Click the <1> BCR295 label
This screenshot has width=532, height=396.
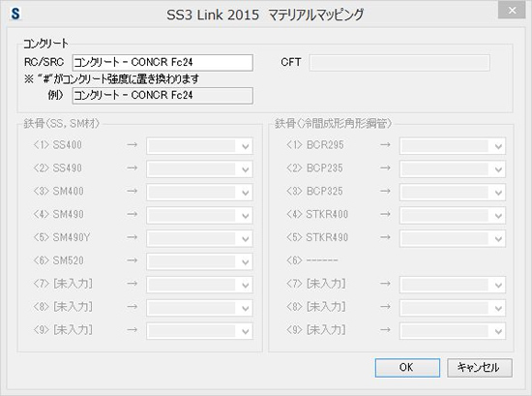click(315, 145)
